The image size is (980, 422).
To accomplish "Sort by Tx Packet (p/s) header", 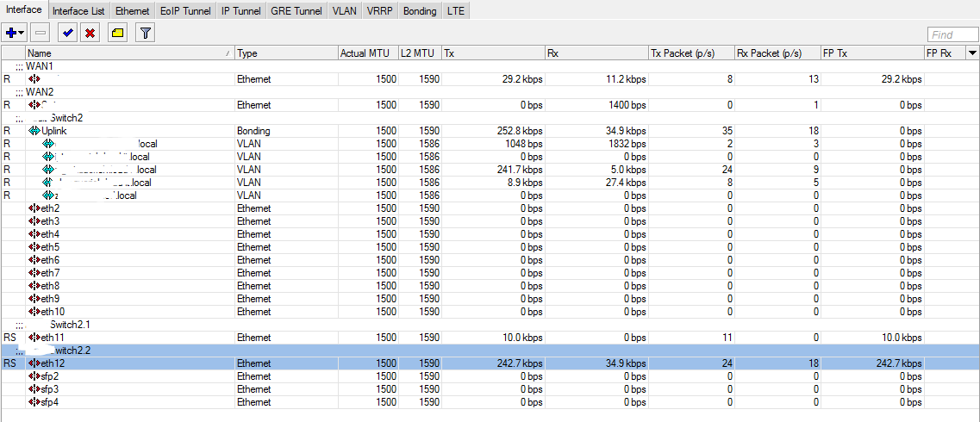I will [x=691, y=53].
